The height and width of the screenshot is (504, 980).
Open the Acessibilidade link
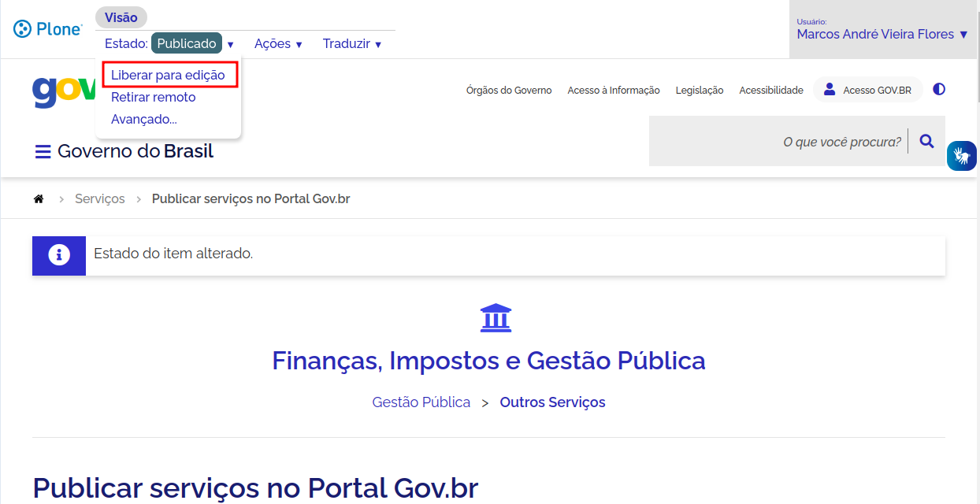click(x=771, y=91)
